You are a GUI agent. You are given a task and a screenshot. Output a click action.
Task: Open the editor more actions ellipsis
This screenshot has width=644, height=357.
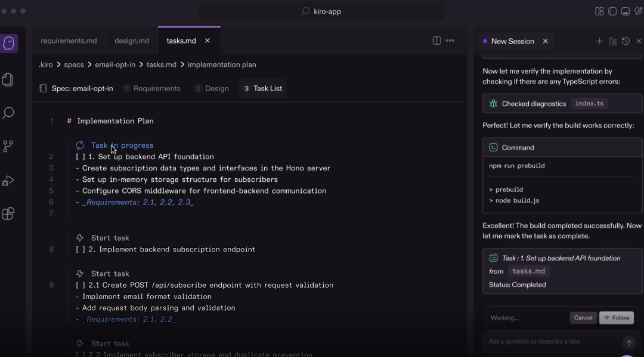click(x=450, y=41)
